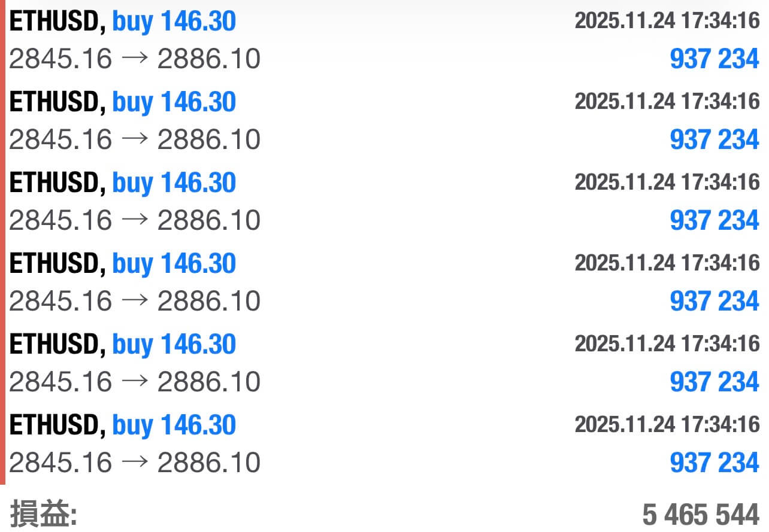The width and height of the screenshot is (769, 532).
Task: Click the third trade's close timestamp
Action: [x=667, y=183]
